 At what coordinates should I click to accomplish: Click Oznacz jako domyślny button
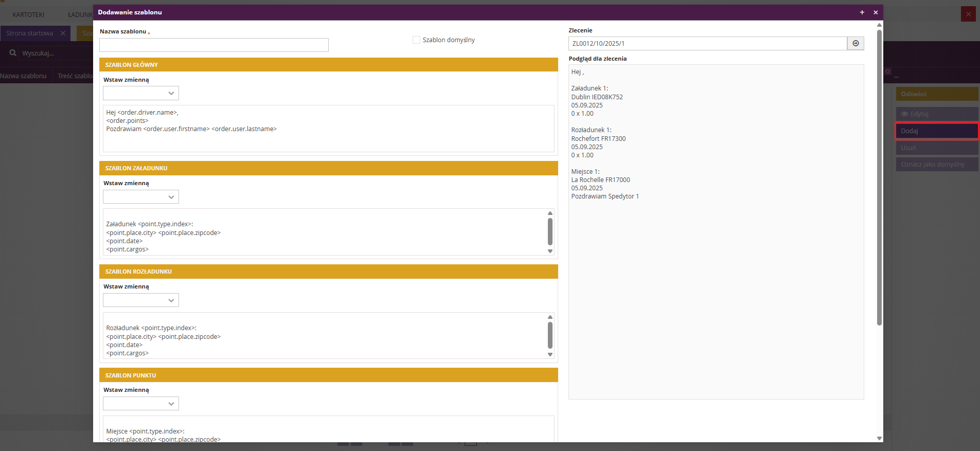click(937, 165)
